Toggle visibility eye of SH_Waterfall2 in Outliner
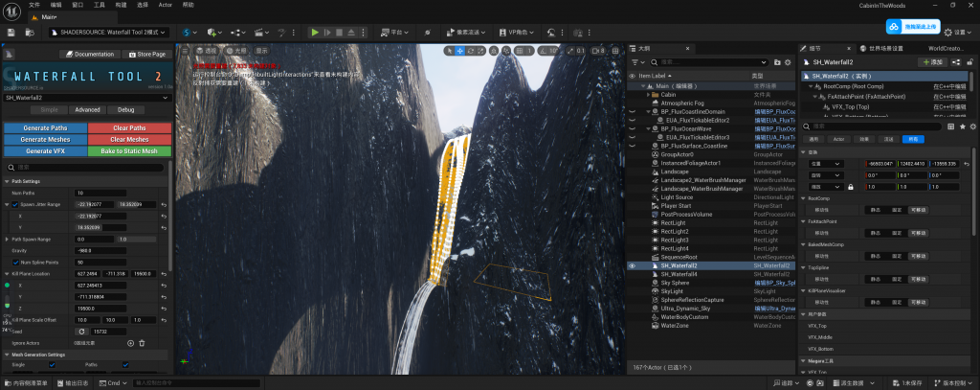 632,265
